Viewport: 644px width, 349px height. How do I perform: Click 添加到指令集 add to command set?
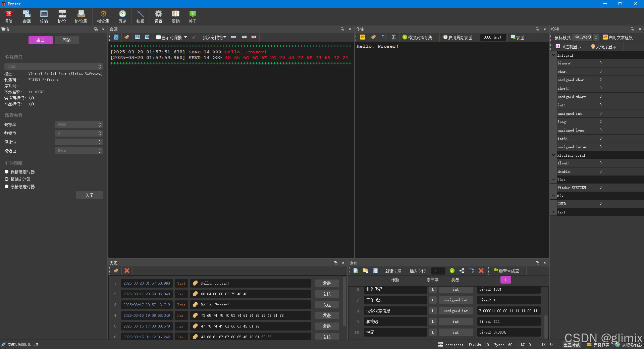click(418, 38)
